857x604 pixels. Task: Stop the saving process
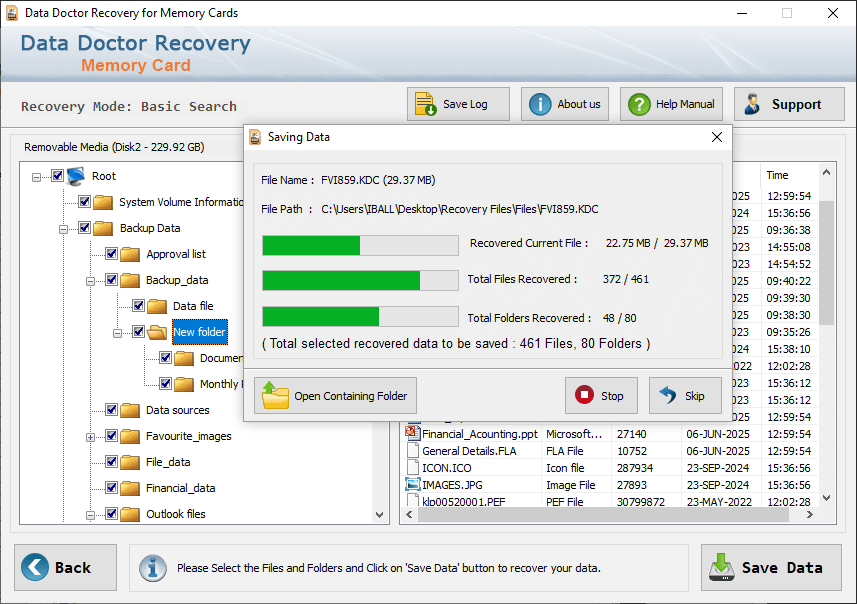pyautogui.click(x=601, y=395)
